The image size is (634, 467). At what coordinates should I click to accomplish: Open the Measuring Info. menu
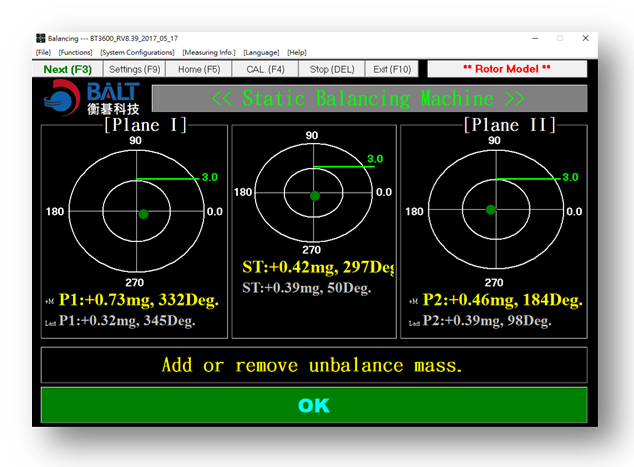pyautogui.click(x=209, y=52)
